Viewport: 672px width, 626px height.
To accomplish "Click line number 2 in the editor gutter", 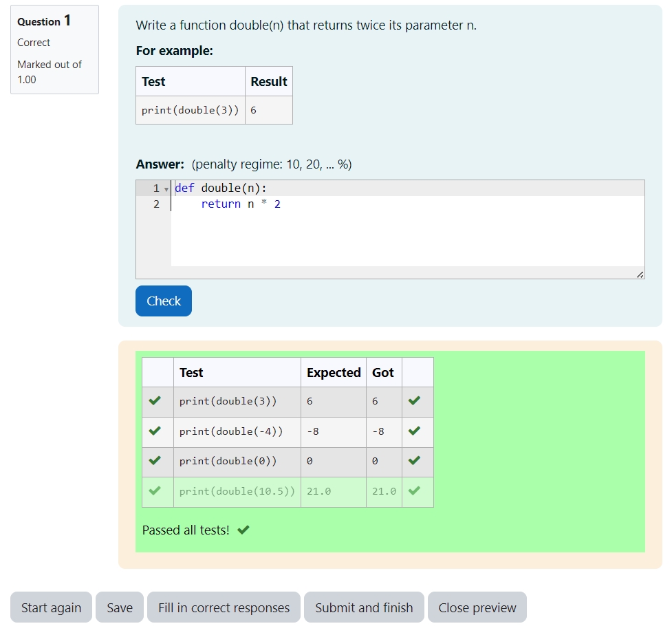I will (x=156, y=204).
